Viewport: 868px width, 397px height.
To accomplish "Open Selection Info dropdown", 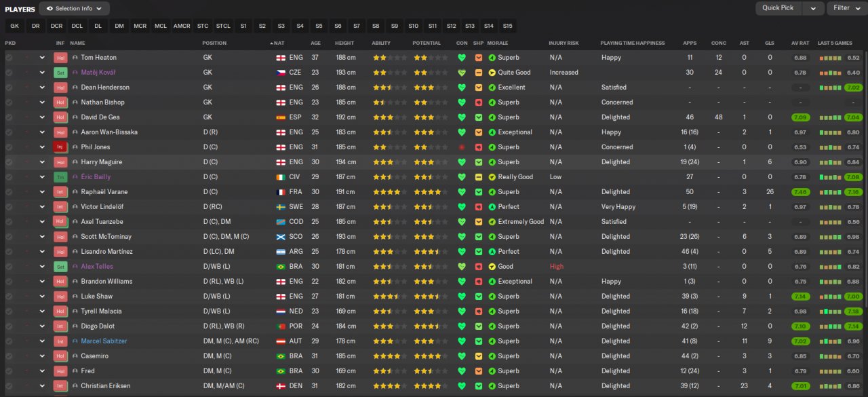I will point(74,8).
